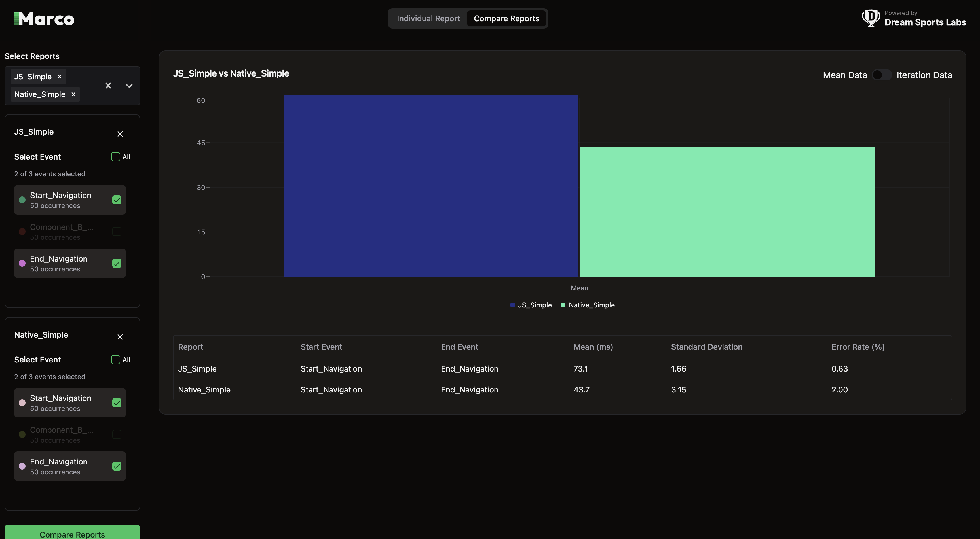Close the Native_Simple event panel
The image size is (980, 539).
click(x=120, y=337)
